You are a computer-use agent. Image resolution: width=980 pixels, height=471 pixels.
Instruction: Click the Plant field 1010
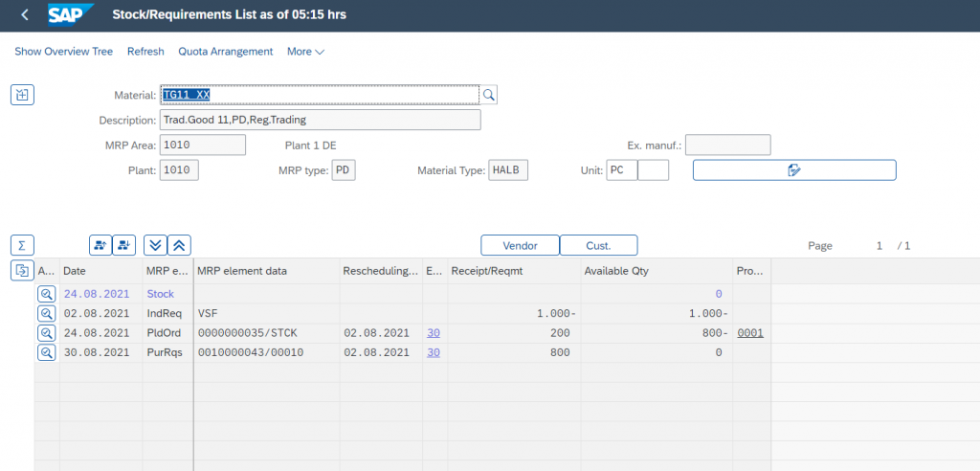point(179,169)
